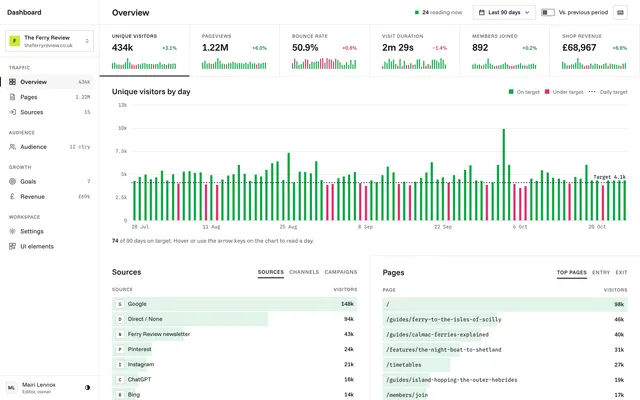
Task: Open The Ferry Review site switcher
Action: [x=49, y=41]
